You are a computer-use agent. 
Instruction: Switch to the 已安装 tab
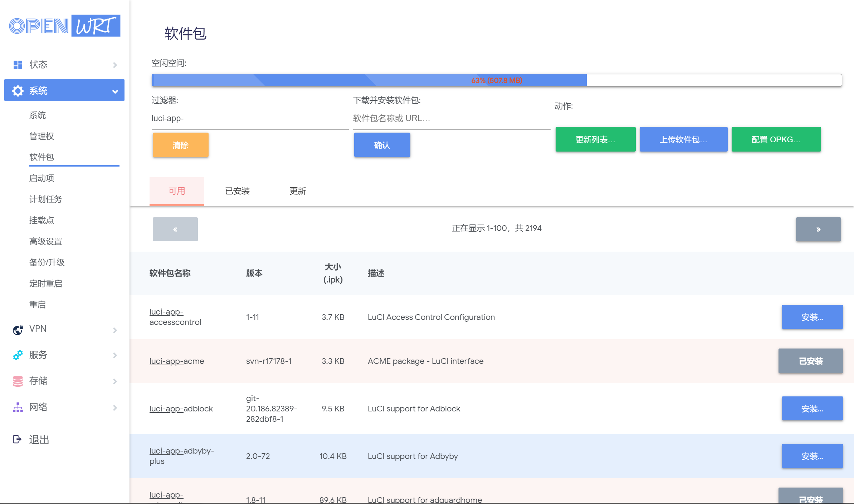click(237, 191)
